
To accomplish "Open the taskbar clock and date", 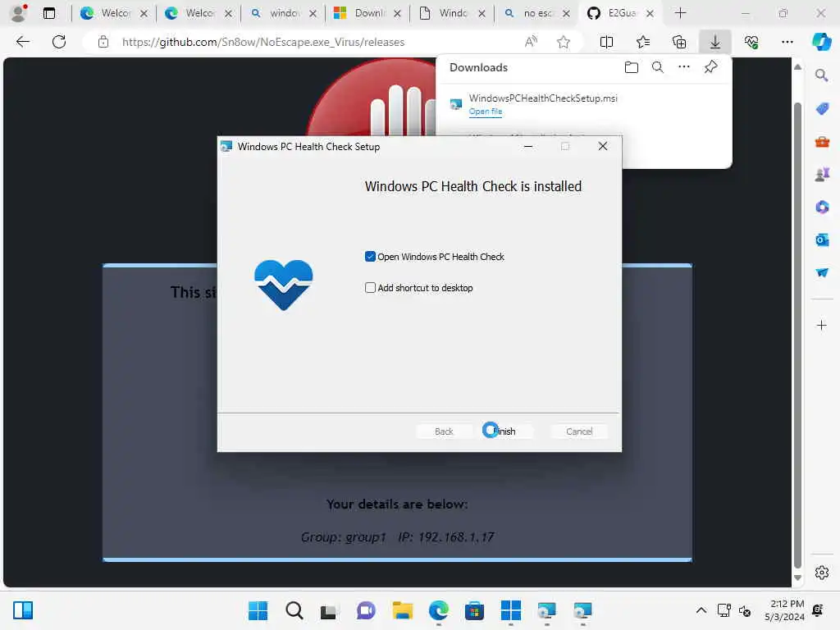I will [x=784, y=610].
